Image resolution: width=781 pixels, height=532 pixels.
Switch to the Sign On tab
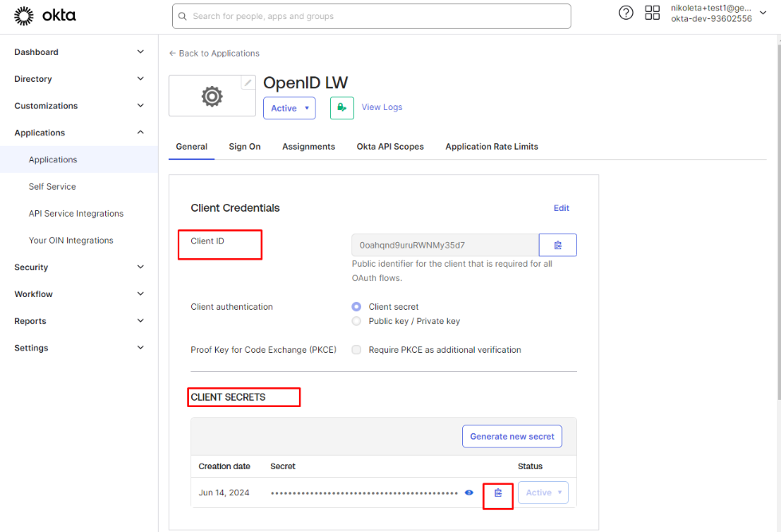coord(245,147)
